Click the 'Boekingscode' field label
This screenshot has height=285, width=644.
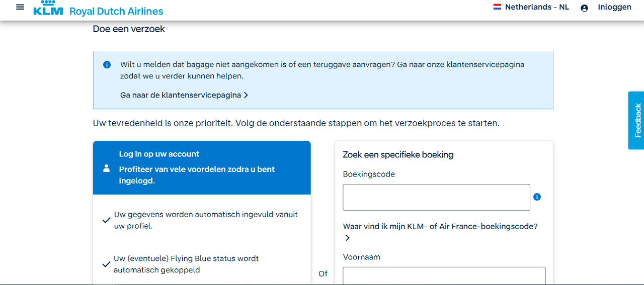(369, 174)
